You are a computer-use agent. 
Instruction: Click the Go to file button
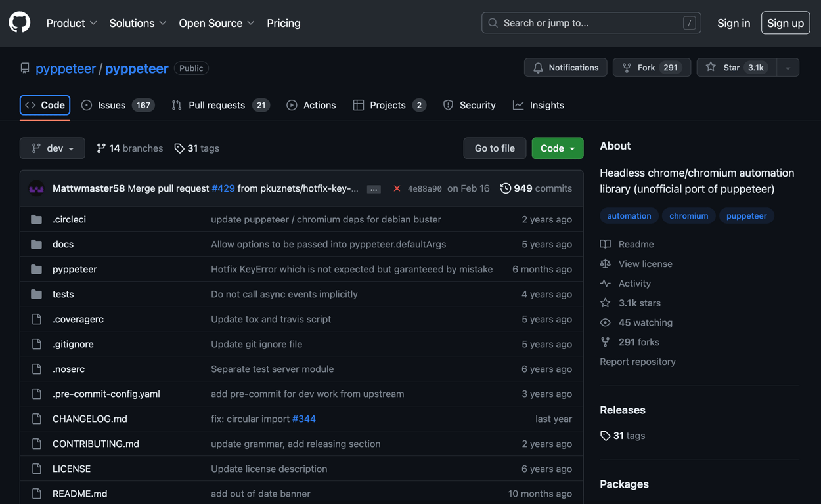pos(495,148)
